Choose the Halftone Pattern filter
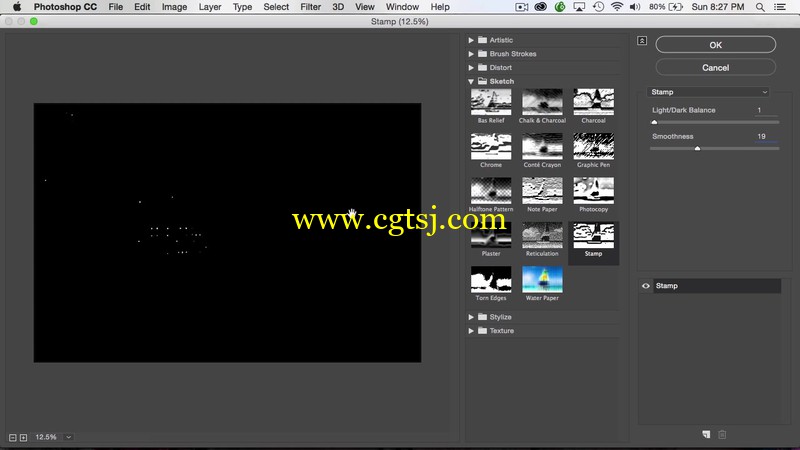Image resolution: width=800 pixels, height=450 pixels. 491,191
